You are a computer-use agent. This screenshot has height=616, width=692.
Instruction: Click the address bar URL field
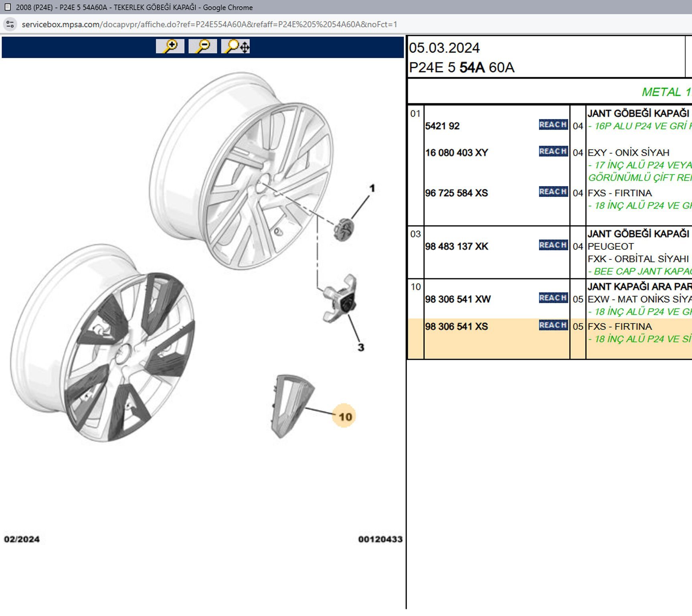(209, 24)
